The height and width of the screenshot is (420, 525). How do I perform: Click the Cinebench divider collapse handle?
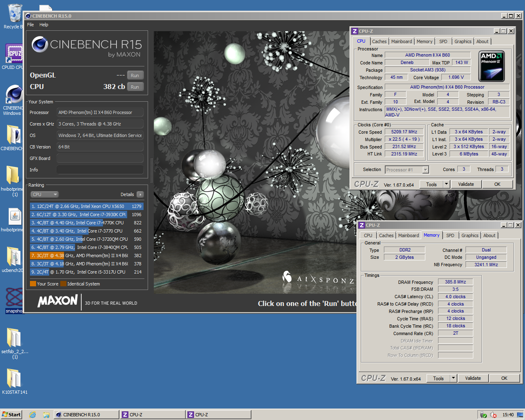pyautogui.click(x=151, y=170)
